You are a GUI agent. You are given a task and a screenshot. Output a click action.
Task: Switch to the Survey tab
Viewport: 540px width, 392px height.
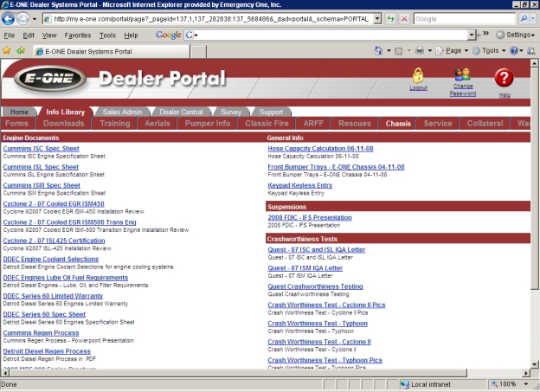pyautogui.click(x=231, y=112)
